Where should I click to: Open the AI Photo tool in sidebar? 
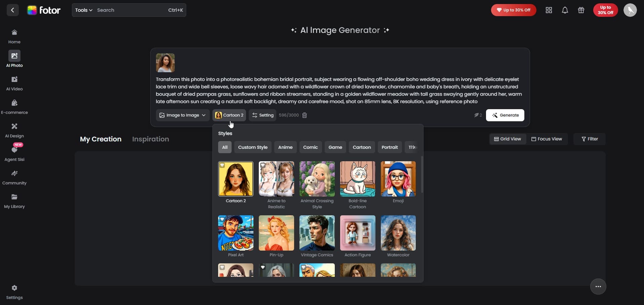pos(14,59)
